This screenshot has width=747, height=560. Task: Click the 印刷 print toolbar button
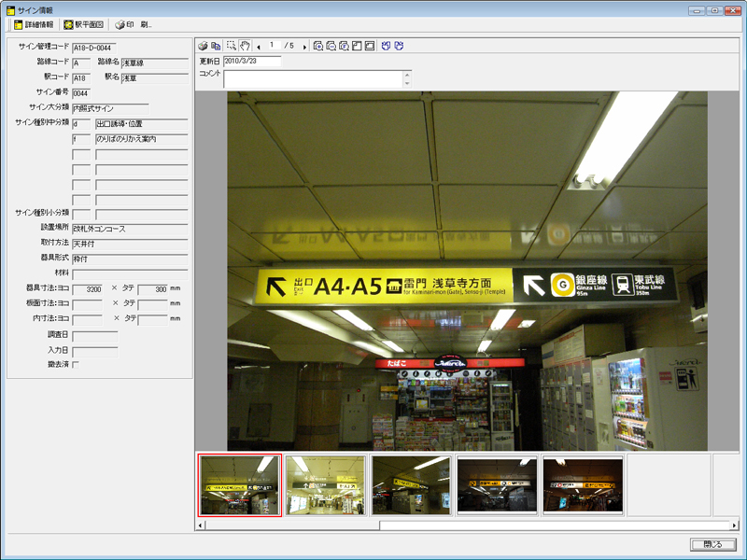(x=133, y=24)
